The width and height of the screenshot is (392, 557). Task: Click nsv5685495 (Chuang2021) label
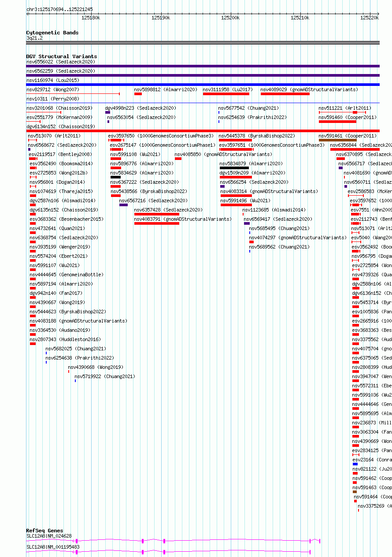pos(279,228)
